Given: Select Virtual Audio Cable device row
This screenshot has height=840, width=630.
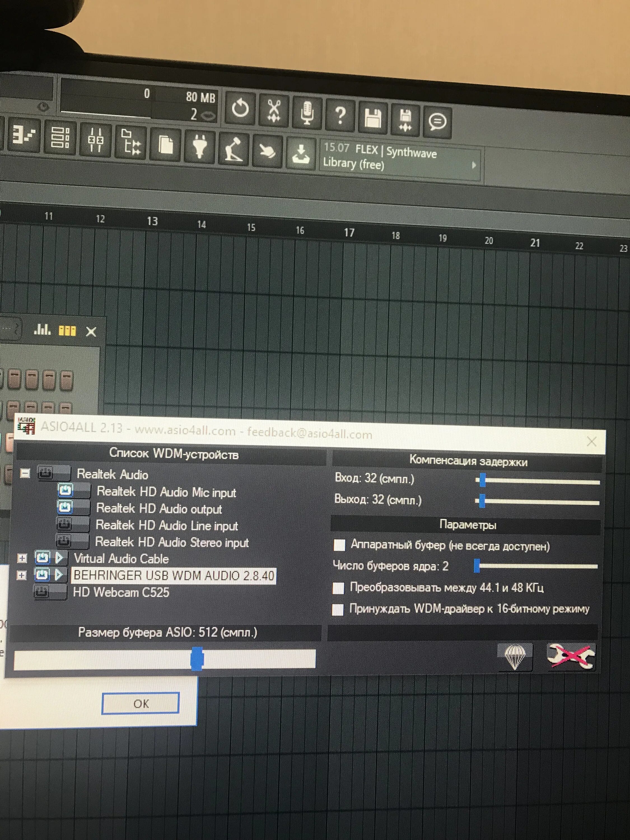Looking at the screenshot, I should click(121, 559).
